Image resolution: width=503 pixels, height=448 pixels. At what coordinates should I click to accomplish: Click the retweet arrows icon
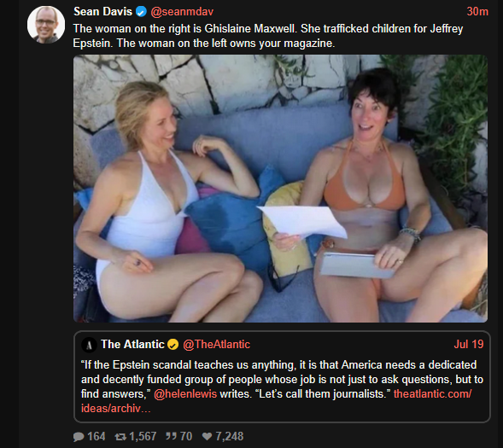pos(120,436)
